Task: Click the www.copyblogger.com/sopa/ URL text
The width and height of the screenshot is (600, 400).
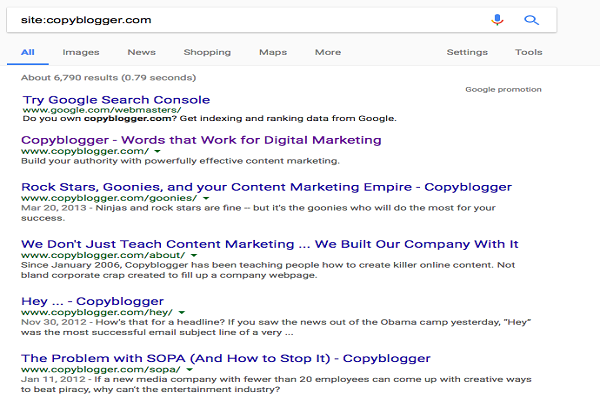Action: 101,369
